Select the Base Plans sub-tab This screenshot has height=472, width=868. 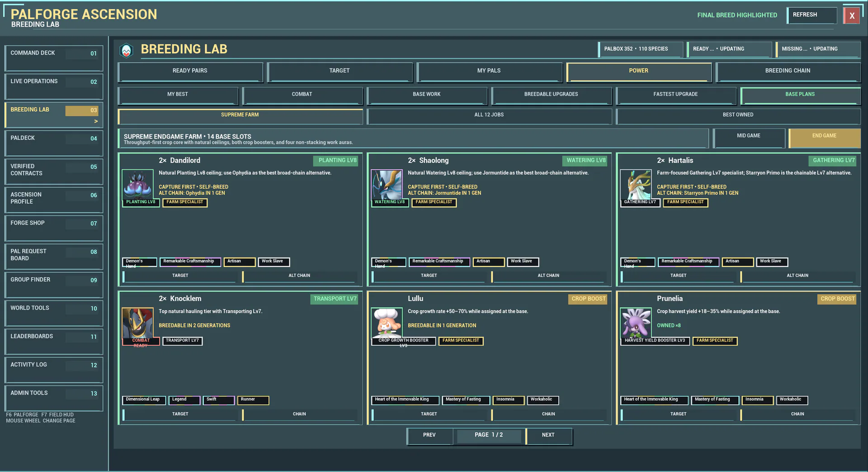800,95
